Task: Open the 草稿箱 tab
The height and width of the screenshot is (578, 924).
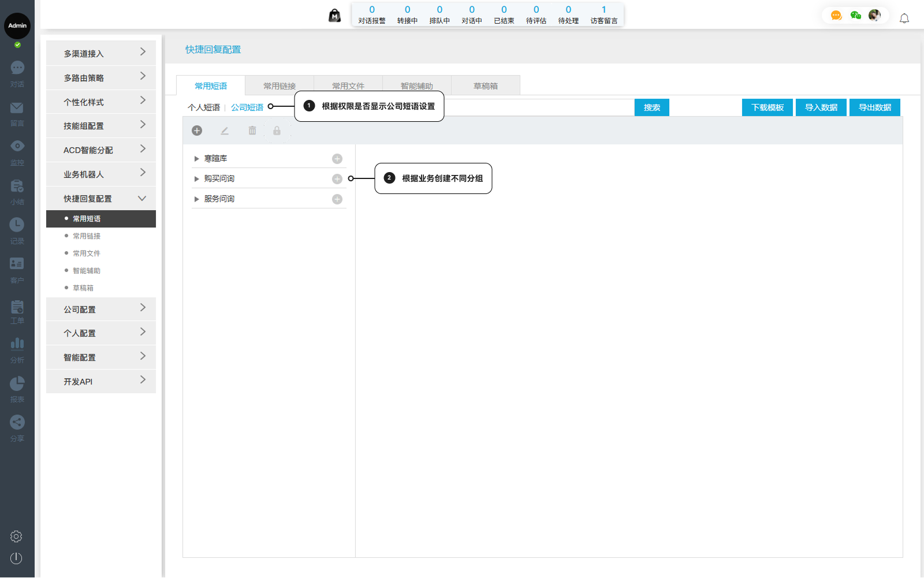Action: click(485, 86)
